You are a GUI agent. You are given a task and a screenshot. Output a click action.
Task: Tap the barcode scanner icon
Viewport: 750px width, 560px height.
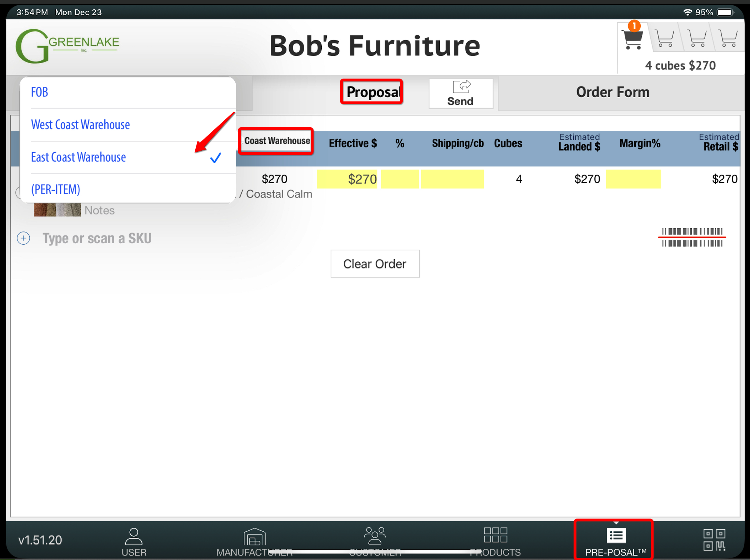[x=692, y=237]
